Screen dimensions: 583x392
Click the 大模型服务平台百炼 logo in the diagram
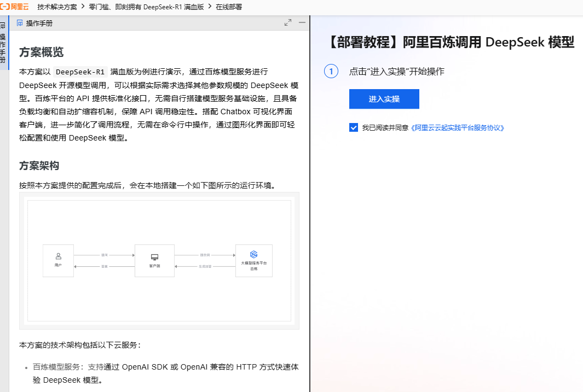pyautogui.click(x=254, y=254)
